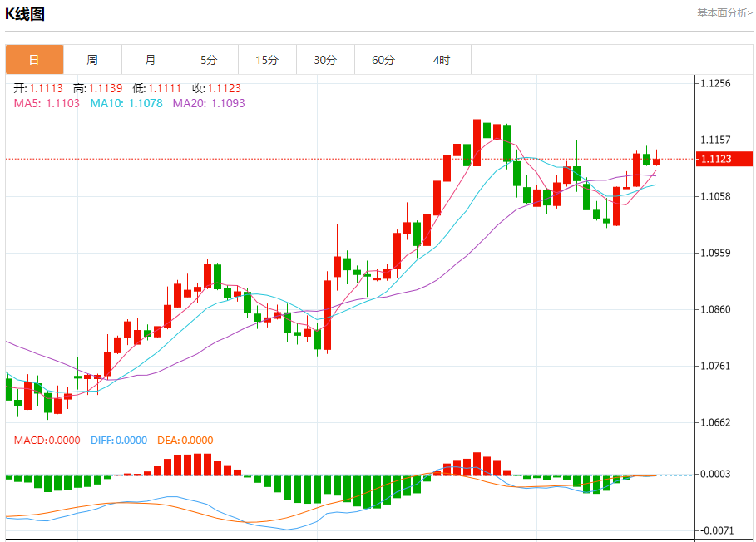Click the latest red candlestick on chart
The width and height of the screenshot is (756, 542).
[656, 160]
